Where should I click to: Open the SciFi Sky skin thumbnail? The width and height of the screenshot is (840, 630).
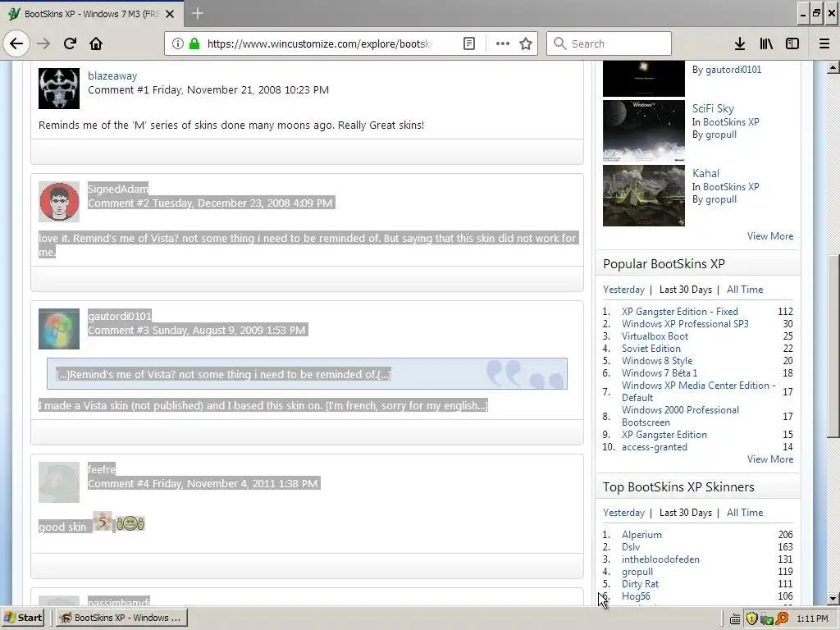click(643, 131)
